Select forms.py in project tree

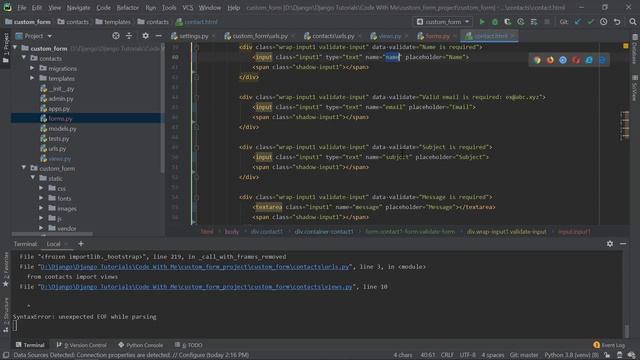pyautogui.click(x=60, y=118)
